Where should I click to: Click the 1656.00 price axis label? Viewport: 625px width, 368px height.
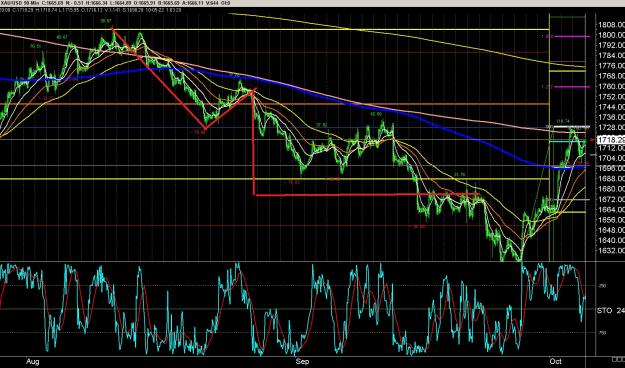[x=611, y=220]
